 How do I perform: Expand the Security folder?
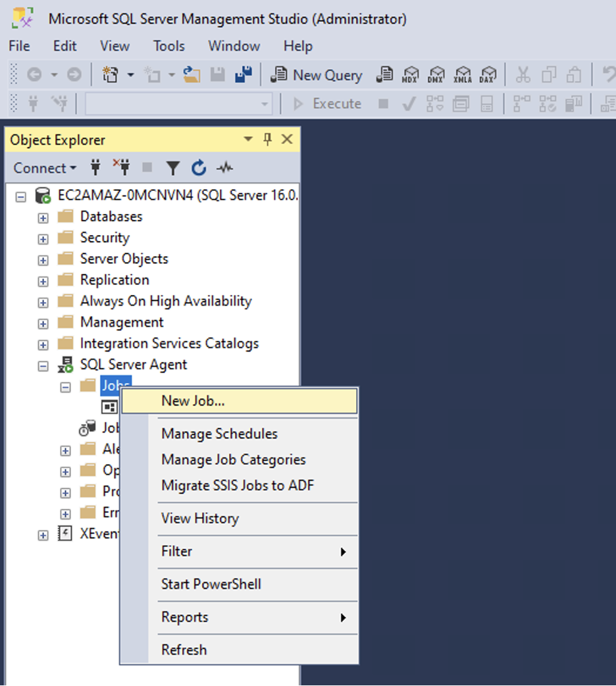[x=43, y=239]
